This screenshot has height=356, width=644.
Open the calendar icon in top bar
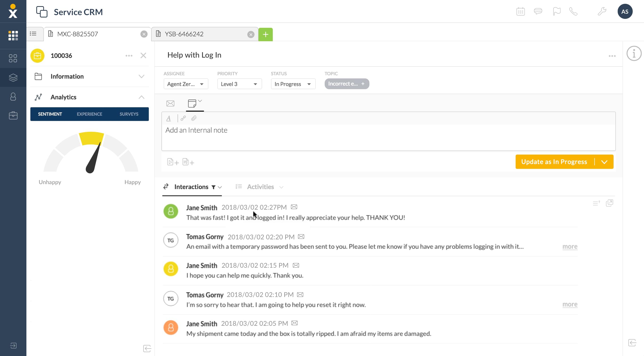(520, 12)
